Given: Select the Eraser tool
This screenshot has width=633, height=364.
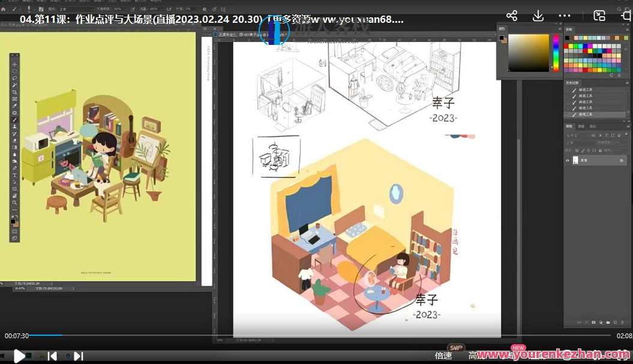Looking at the screenshot, I should (13, 141).
